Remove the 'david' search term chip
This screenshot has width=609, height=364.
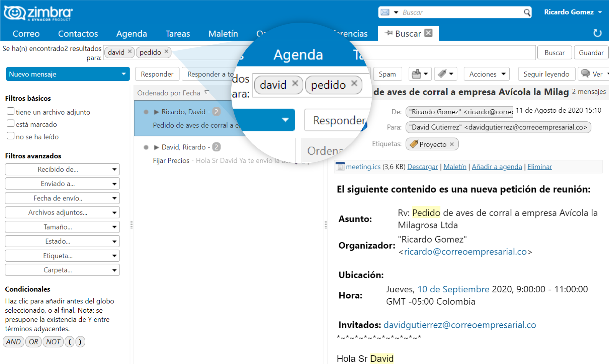tap(130, 51)
